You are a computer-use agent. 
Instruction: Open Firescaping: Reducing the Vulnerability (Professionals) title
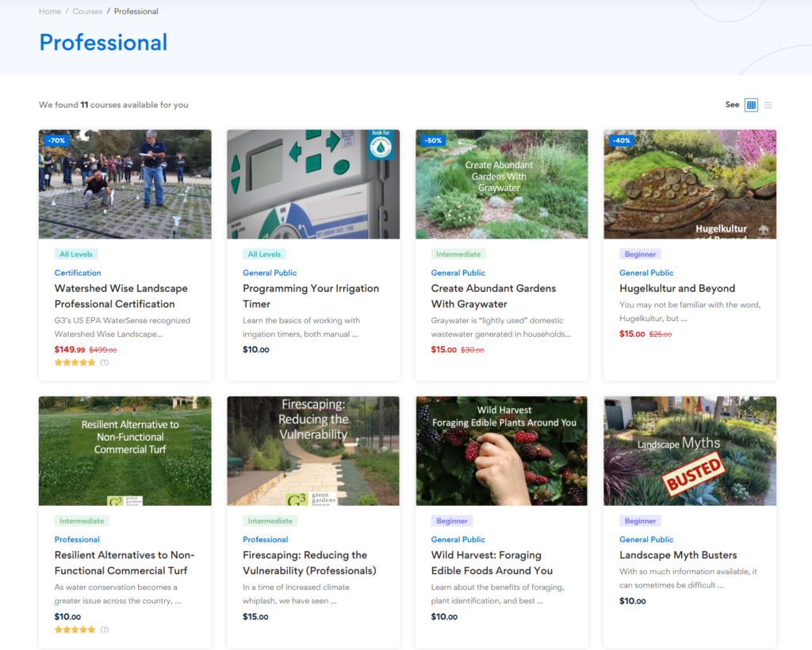click(309, 563)
